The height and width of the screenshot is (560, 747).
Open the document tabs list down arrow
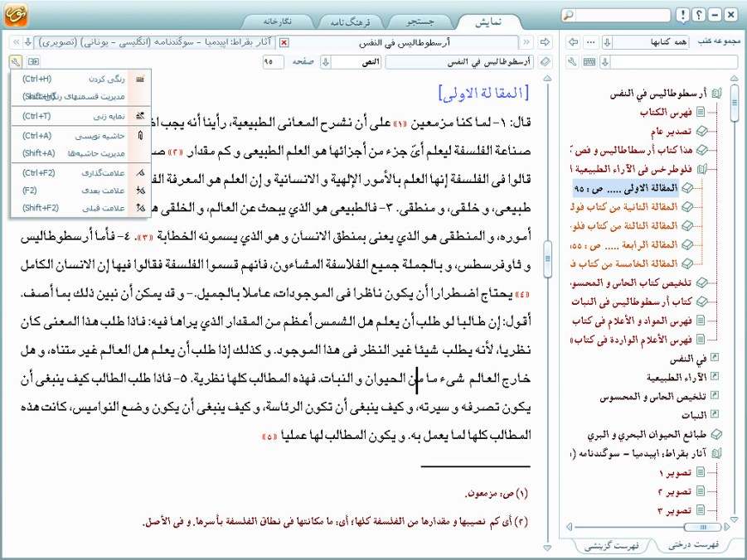click(28, 42)
